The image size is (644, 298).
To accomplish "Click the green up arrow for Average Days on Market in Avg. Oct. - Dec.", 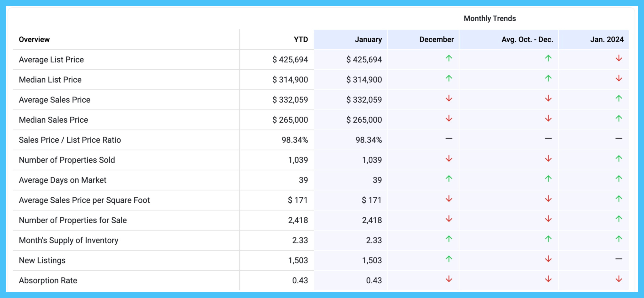I will click(548, 179).
